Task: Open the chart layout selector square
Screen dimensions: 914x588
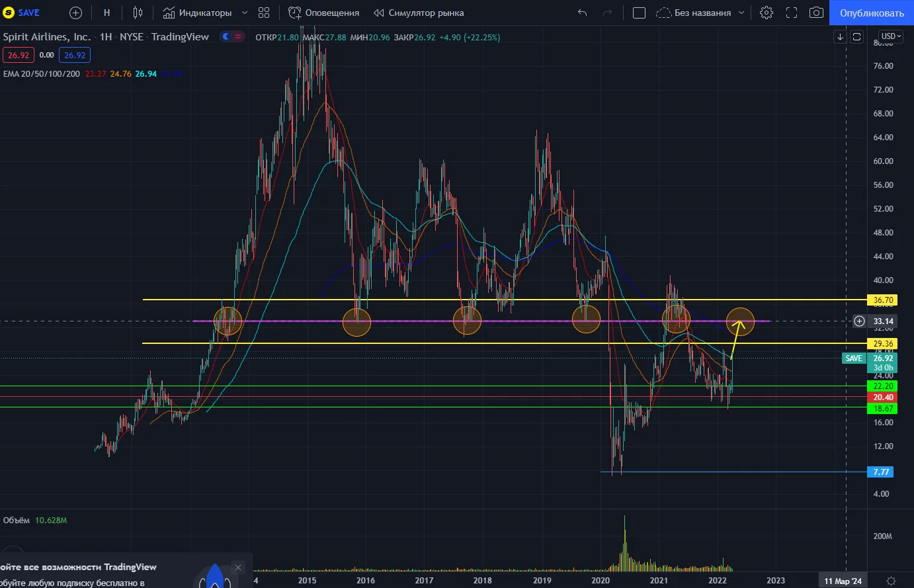Action: (639, 13)
